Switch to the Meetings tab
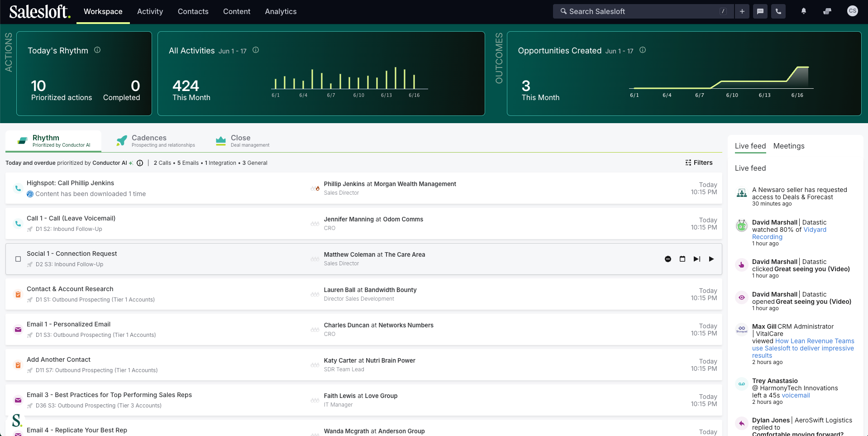 pos(789,146)
